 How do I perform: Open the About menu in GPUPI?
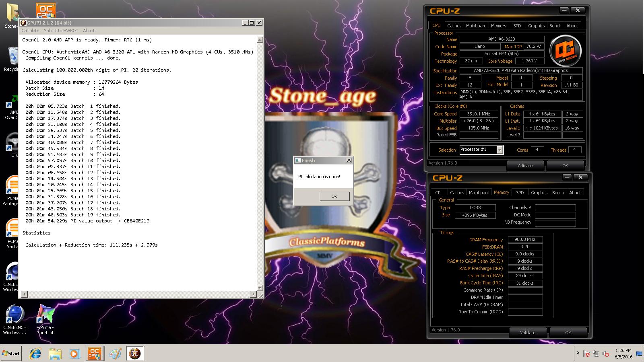[x=89, y=31]
